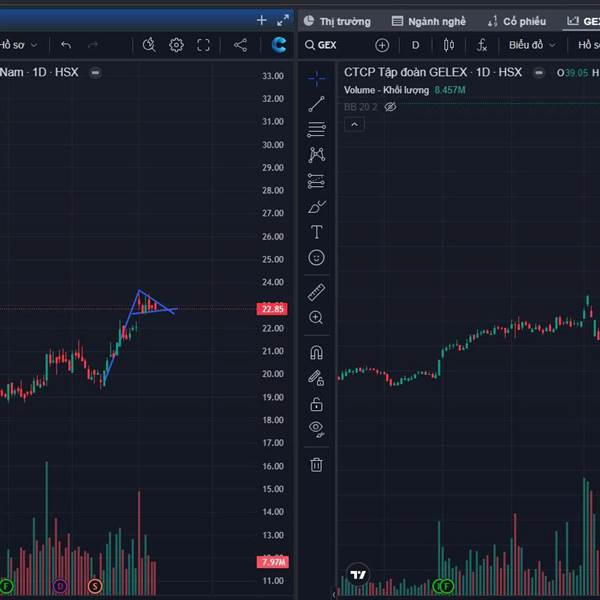Toggle stay in drawing mode pencil lock
This screenshot has height=600, width=600.
316,378
